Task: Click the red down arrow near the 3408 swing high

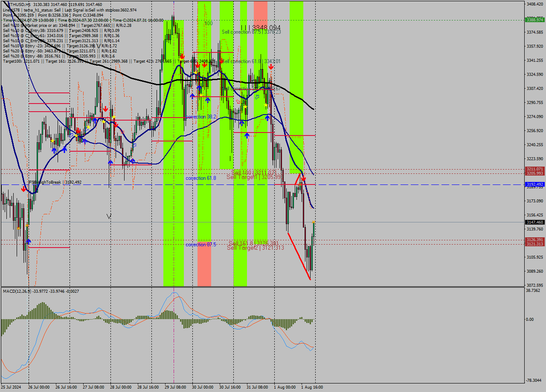Action: tap(182, 56)
